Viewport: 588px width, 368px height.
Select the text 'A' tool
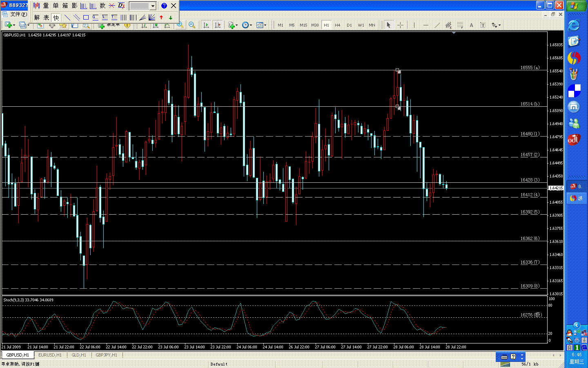(x=471, y=25)
